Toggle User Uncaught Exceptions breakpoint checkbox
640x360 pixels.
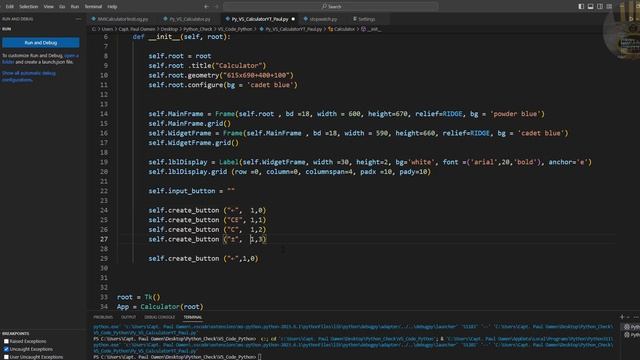(6, 357)
